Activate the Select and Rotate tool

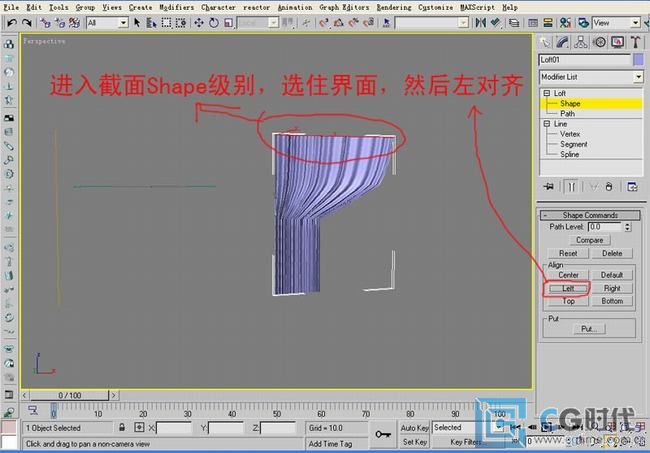(214, 23)
